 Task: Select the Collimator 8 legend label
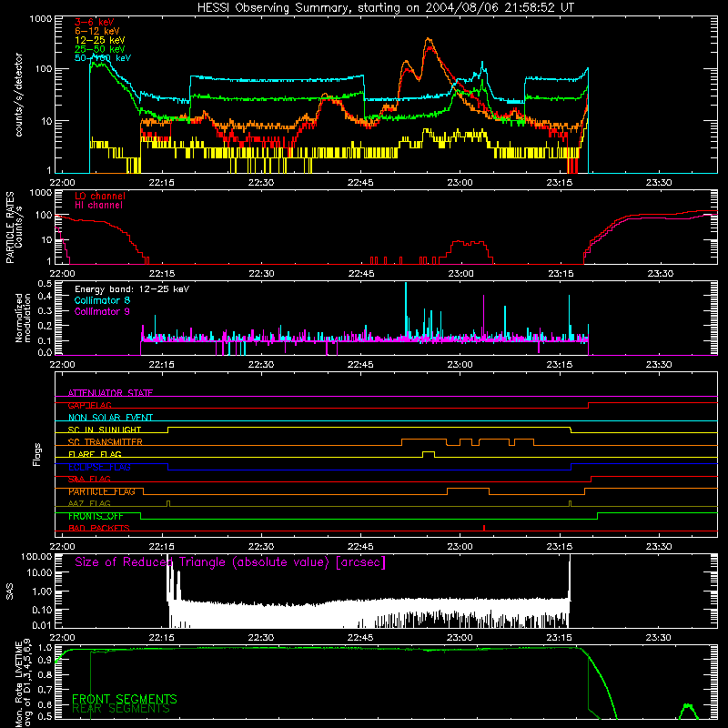102,300
